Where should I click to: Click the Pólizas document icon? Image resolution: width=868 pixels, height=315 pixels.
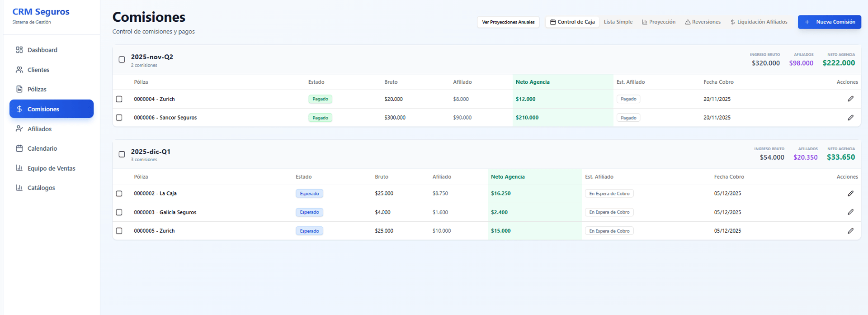tap(19, 89)
